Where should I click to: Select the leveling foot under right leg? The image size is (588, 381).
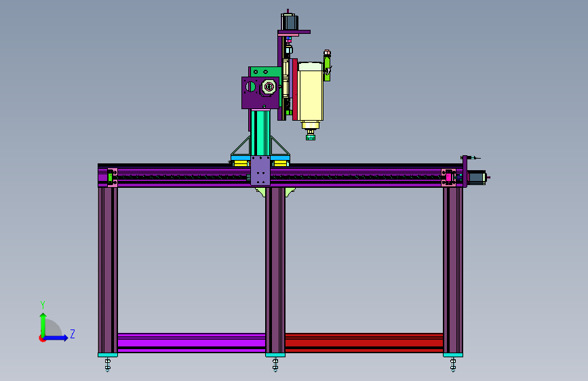453,364
